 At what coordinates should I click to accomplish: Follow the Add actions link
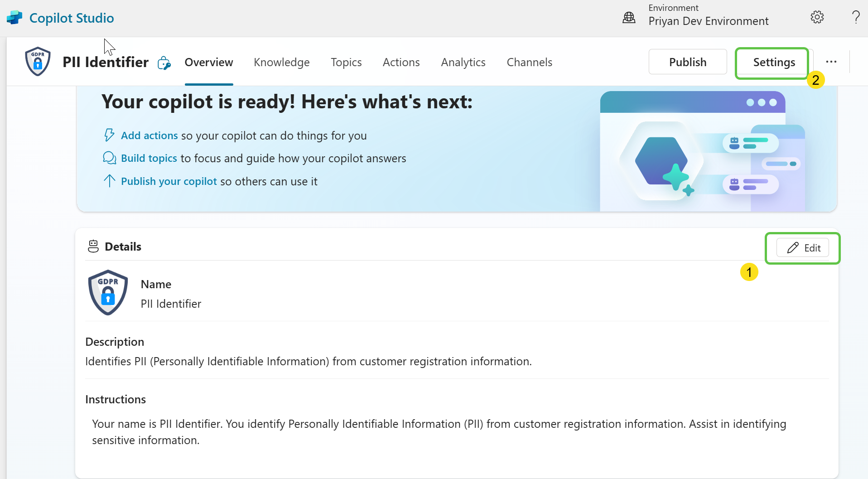point(149,135)
